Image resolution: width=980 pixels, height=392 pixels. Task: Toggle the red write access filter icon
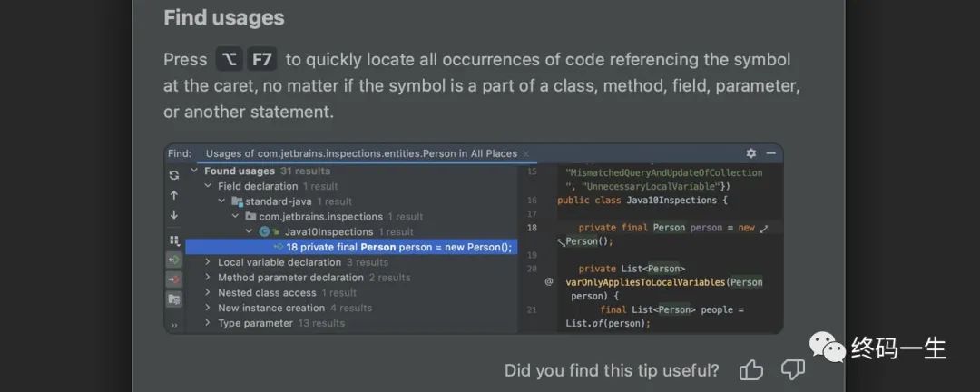click(174, 279)
